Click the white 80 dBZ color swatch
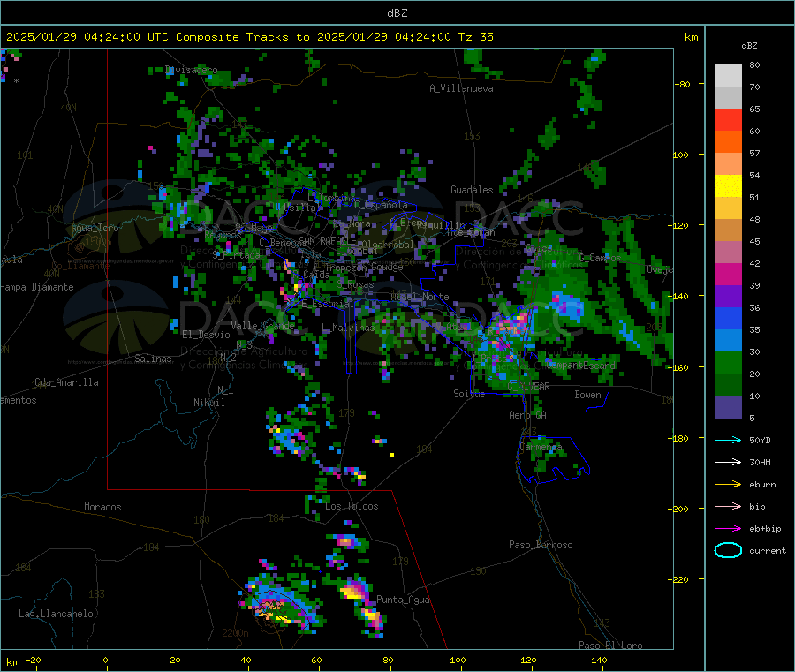 click(728, 76)
